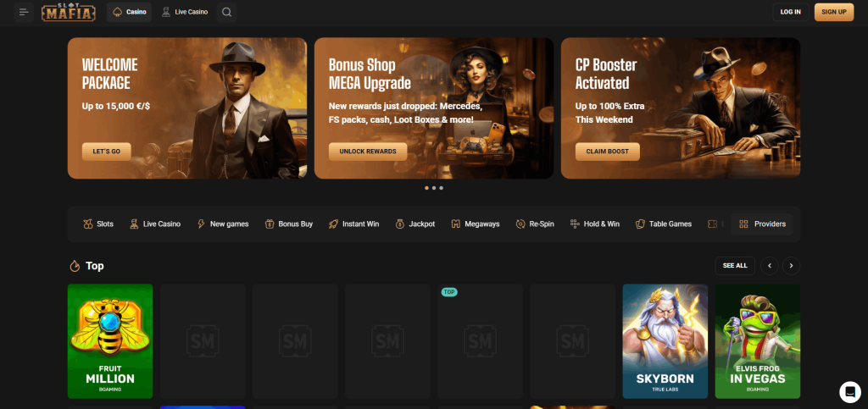Open the Jackpot category
868x409 pixels.
[x=415, y=224]
